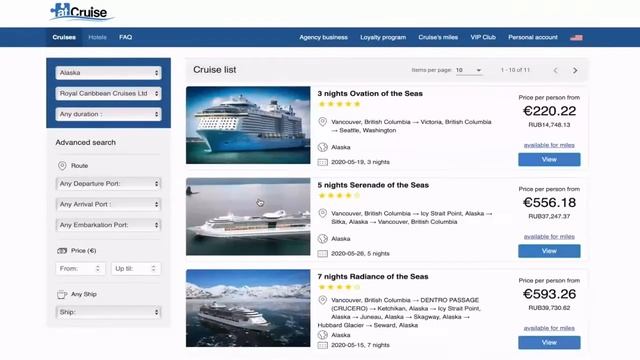Click the globe icon for Ovation of the Seas
The height and width of the screenshot is (360, 640).
pyautogui.click(x=322, y=147)
